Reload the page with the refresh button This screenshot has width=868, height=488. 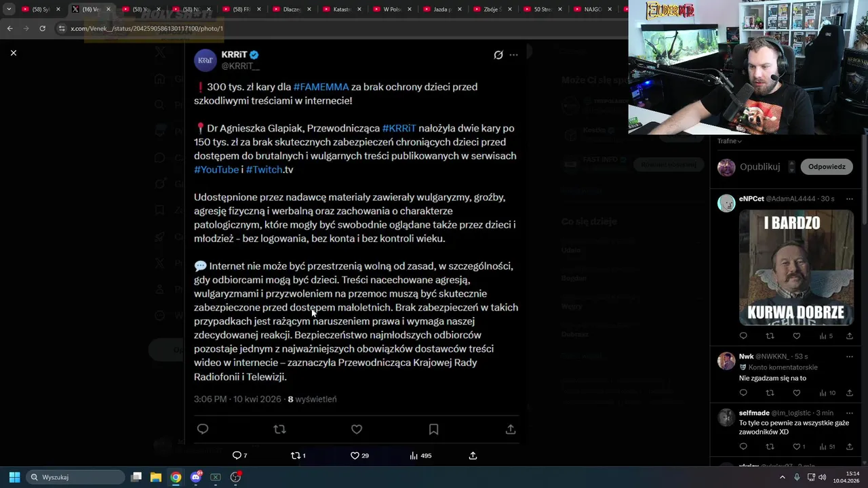pyautogui.click(x=42, y=28)
